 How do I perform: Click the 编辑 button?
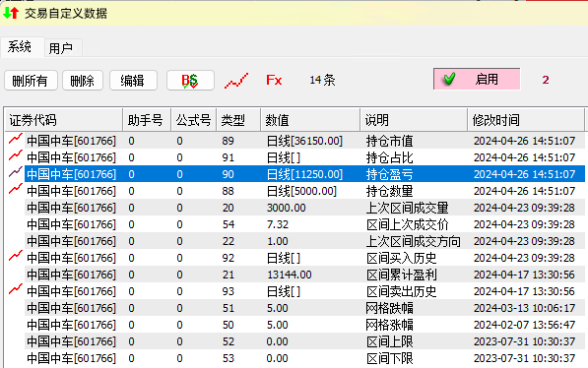click(133, 81)
